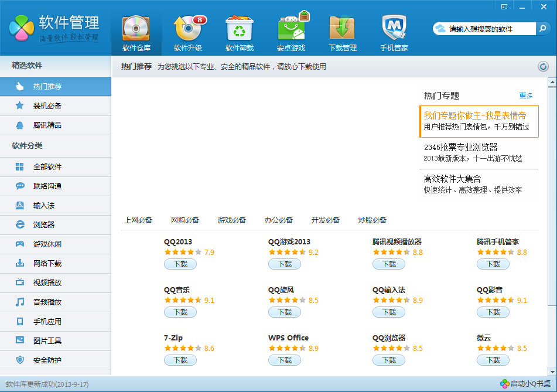Open topic 2345抢票专业浏览器
Image resolution: width=557 pixels, height=392 pixels.
(x=479, y=153)
